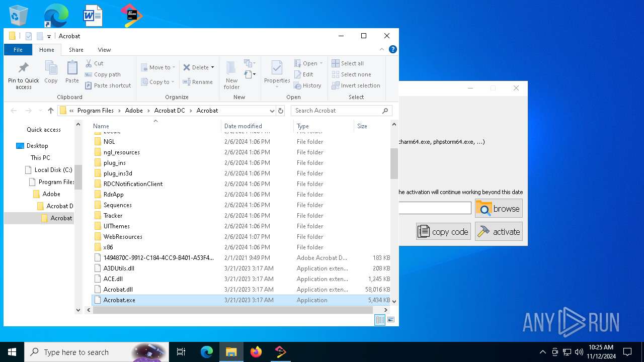644x362 pixels.
Task: Collapse the ribbon with the chevron
Action: click(382, 49)
